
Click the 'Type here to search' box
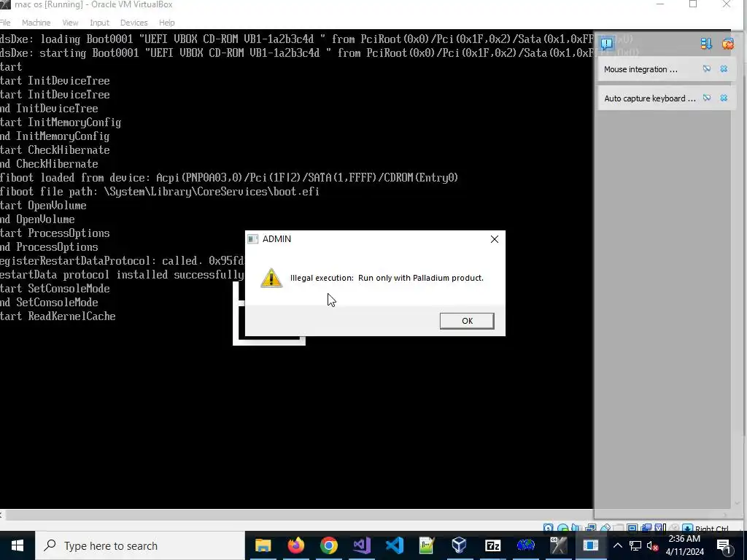(140, 545)
